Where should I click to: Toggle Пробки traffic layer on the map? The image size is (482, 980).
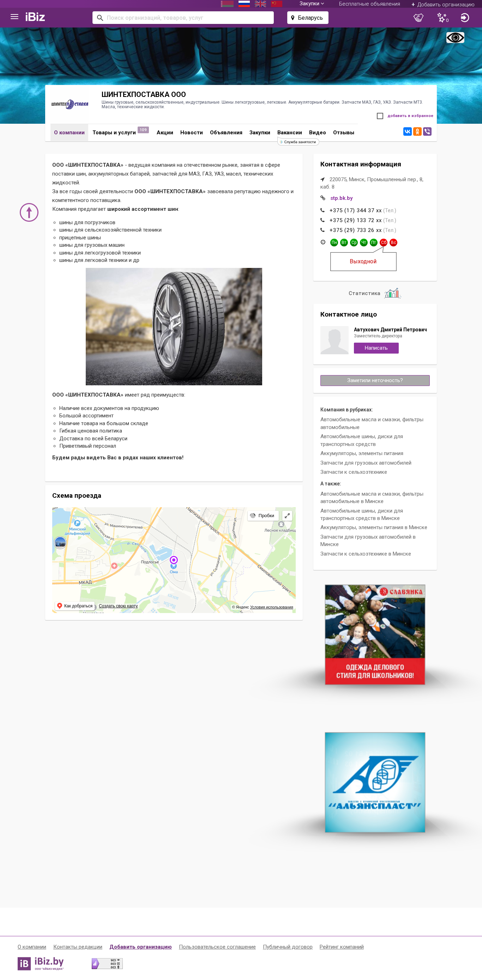(263, 515)
